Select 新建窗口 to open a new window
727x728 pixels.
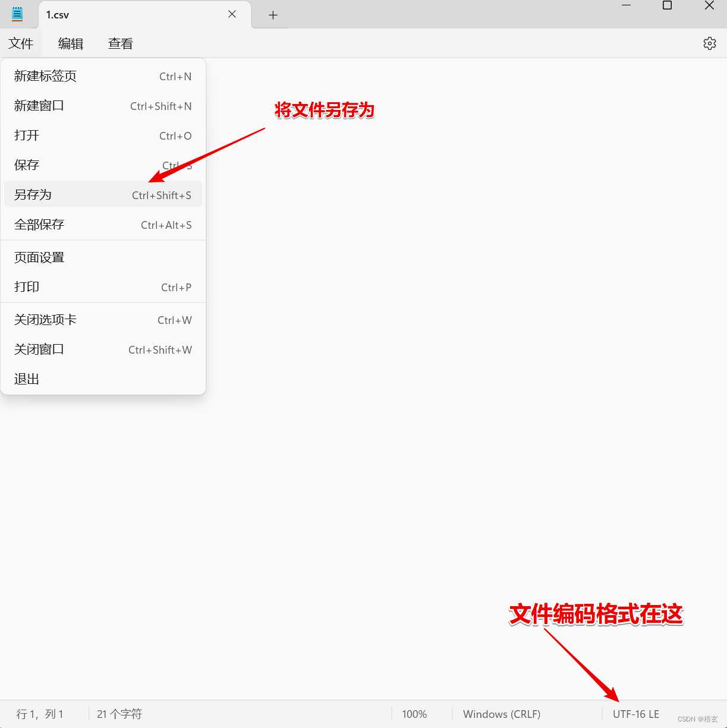pyautogui.click(x=39, y=106)
